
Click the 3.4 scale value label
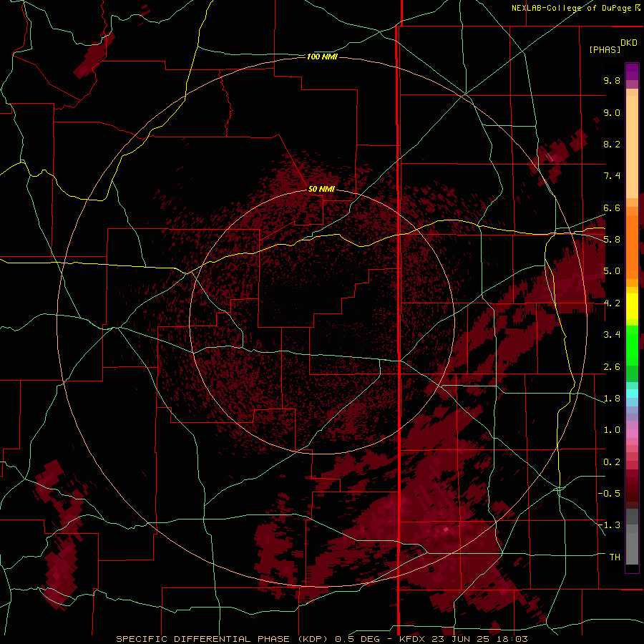612,335
